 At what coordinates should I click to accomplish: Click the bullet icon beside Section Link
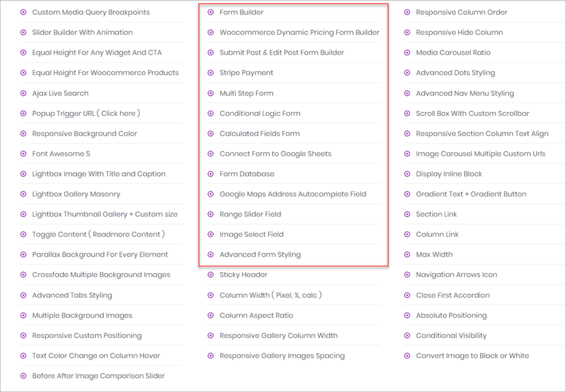[x=407, y=214]
